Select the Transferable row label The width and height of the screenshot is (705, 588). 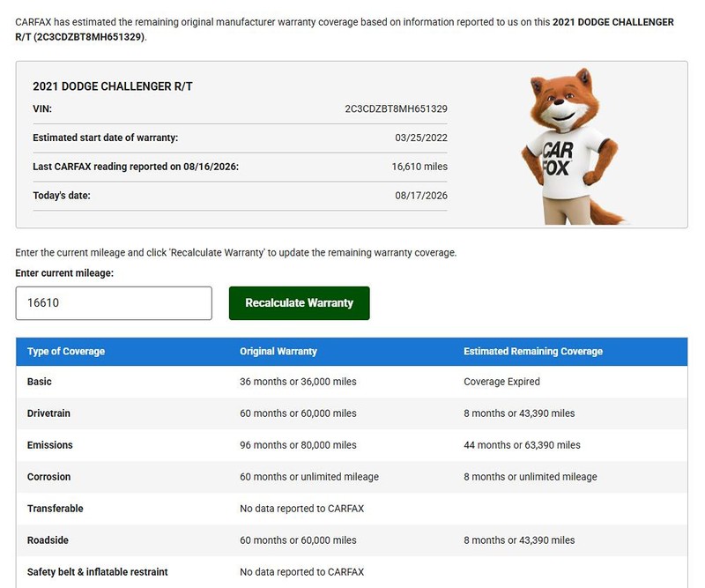(55, 509)
